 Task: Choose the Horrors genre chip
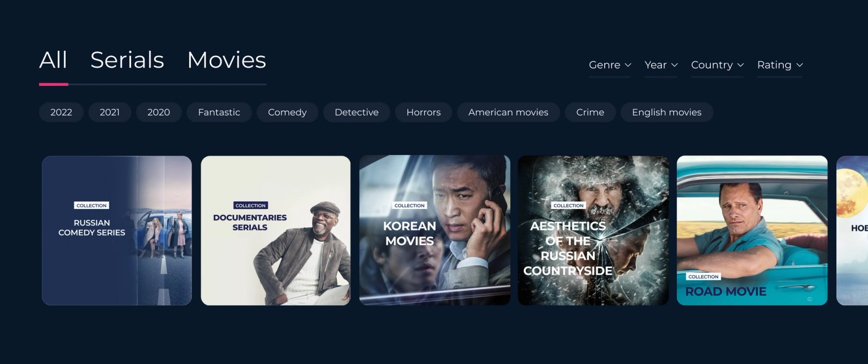423,112
